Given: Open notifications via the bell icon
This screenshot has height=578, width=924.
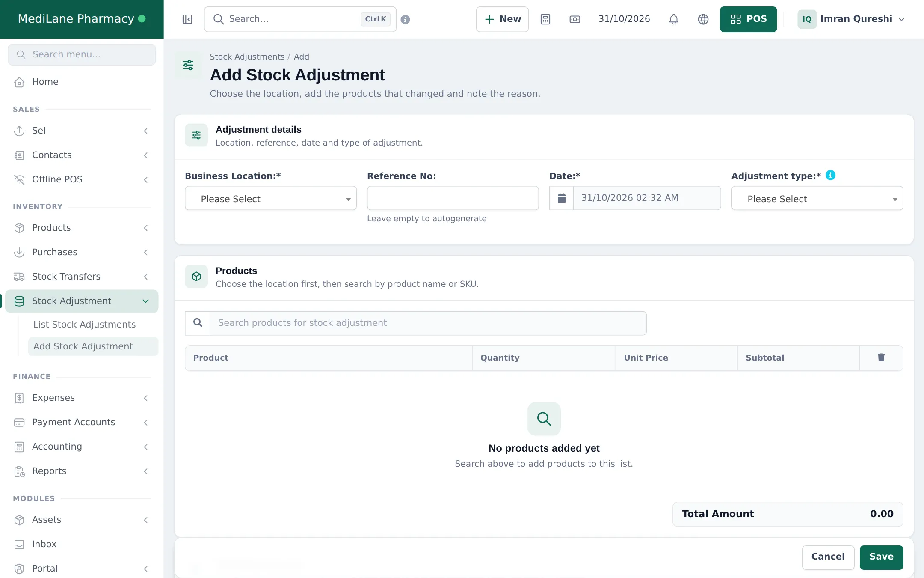Looking at the screenshot, I should coord(674,19).
